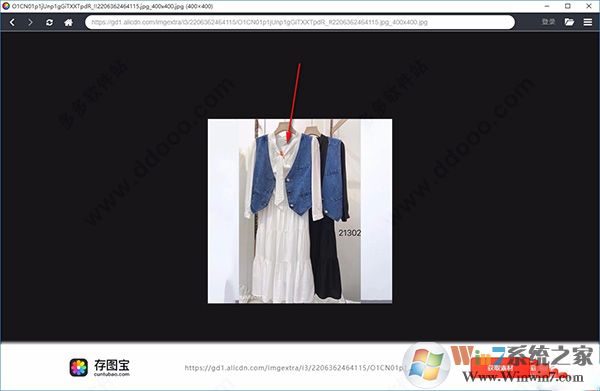Open the hamburger menu in the toolbar
This screenshot has height=391, width=600.
tap(588, 22)
